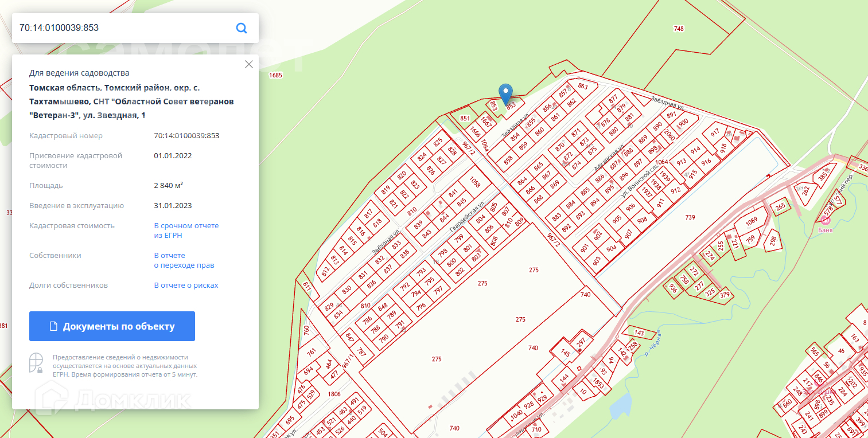Screen dimensions: 868x438
Task: Click the Афганская ул. street label
Action: click(609, 157)
